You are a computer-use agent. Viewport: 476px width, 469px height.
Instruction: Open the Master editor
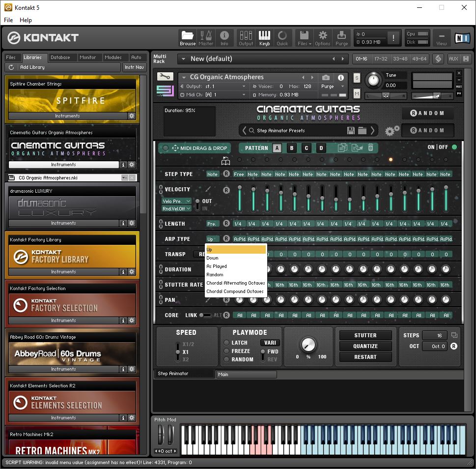206,38
